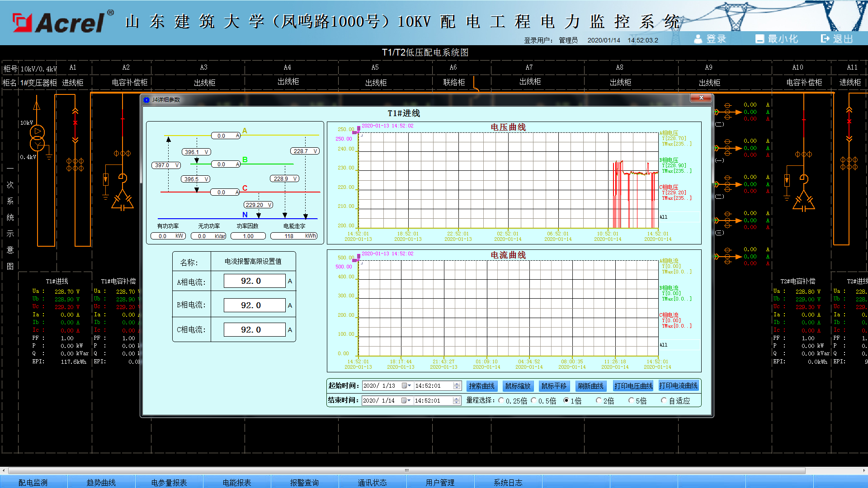Select the 2倍 range radio button
868x488 pixels.
pyautogui.click(x=599, y=400)
